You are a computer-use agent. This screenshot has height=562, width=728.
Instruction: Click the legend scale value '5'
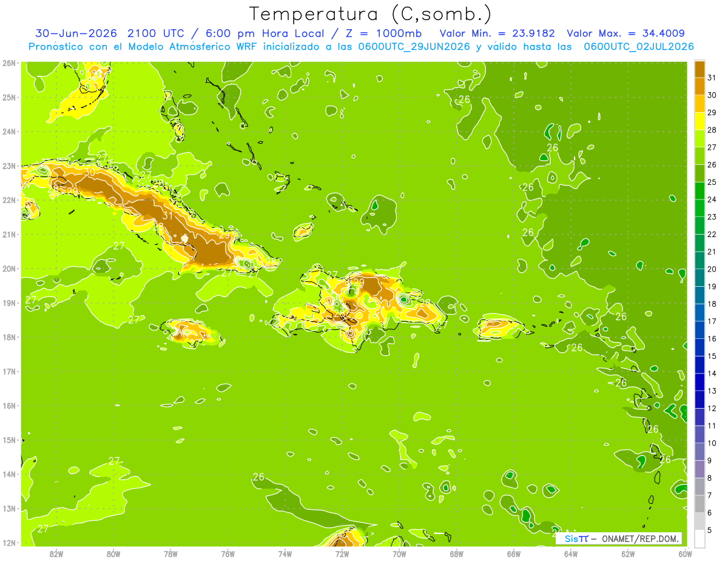pos(710,530)
